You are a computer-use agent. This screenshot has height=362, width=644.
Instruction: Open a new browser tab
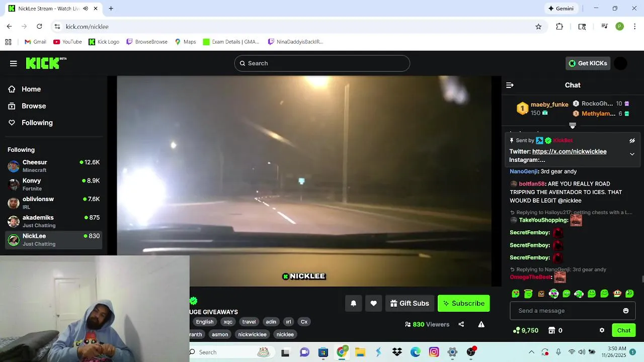[111, 9]
